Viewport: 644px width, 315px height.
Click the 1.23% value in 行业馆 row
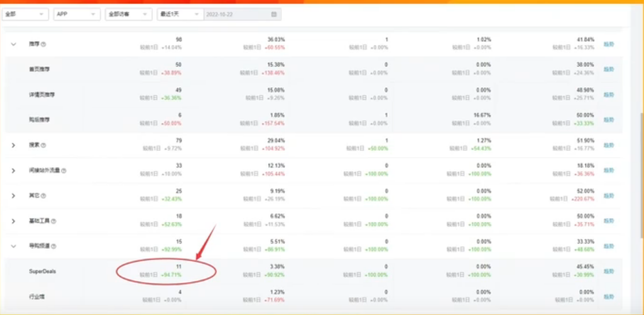[x=277, y=292]
